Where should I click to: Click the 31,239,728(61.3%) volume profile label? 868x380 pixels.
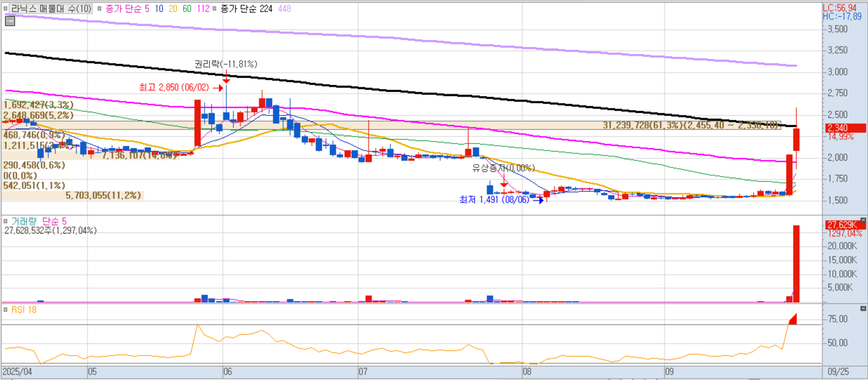tap(691, 125)
